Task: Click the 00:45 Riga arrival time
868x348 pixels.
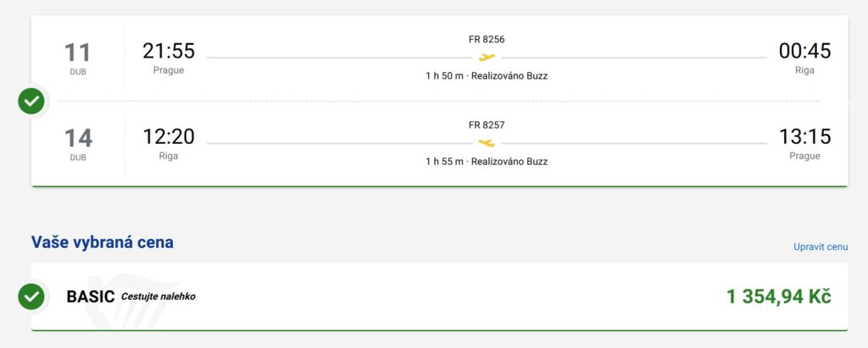Action: (804, 51)
